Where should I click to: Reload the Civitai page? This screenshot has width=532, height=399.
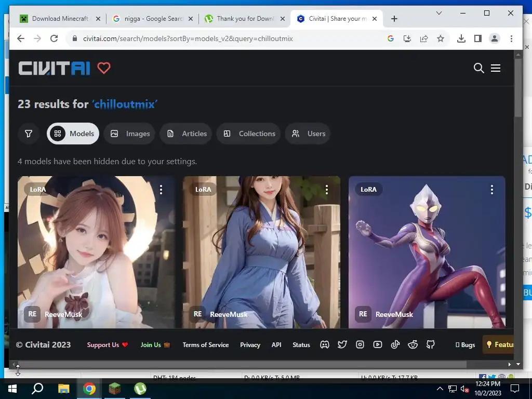click(54, 38)
